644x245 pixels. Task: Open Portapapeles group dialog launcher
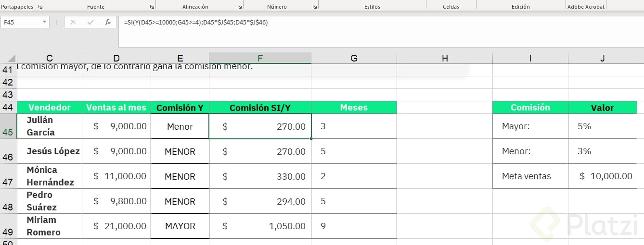[x=40, y=7]
